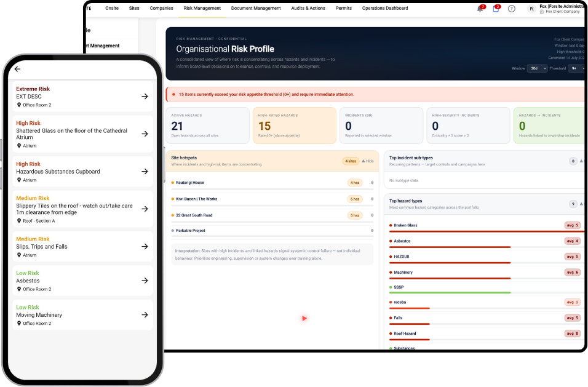The image size is (588, 387).
Task: Click the user avatar initials
Action: (x=531, y=9)
